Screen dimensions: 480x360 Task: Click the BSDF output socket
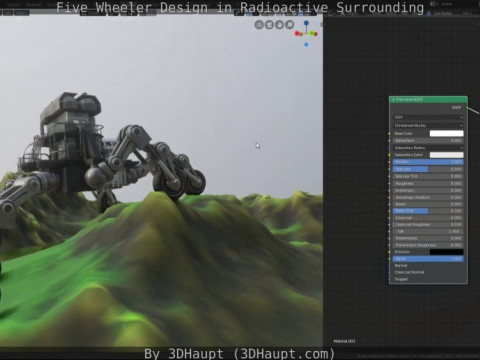(x=467, y=108)
